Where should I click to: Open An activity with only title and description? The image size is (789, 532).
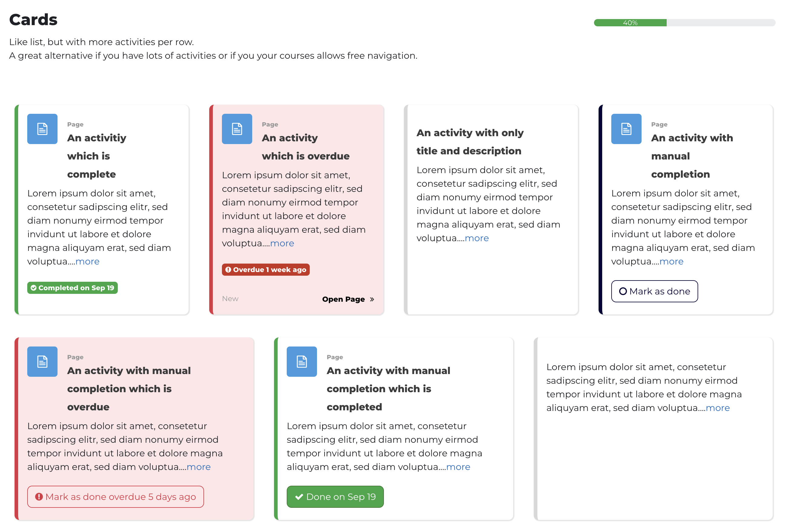click(470, 142)
